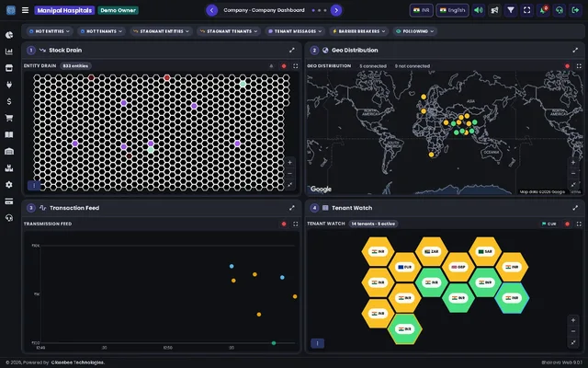Toggle sound with the speaker icon
588x368 pixels.
479,10
